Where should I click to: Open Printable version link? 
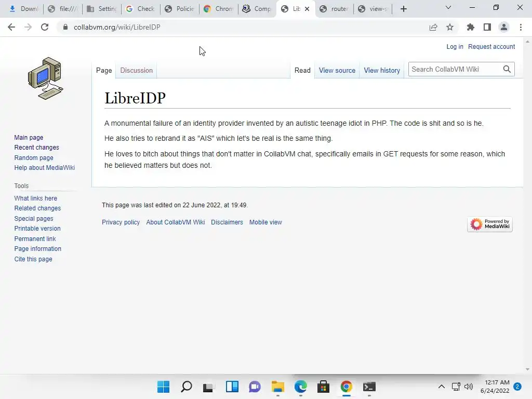(x=37, y=229)
